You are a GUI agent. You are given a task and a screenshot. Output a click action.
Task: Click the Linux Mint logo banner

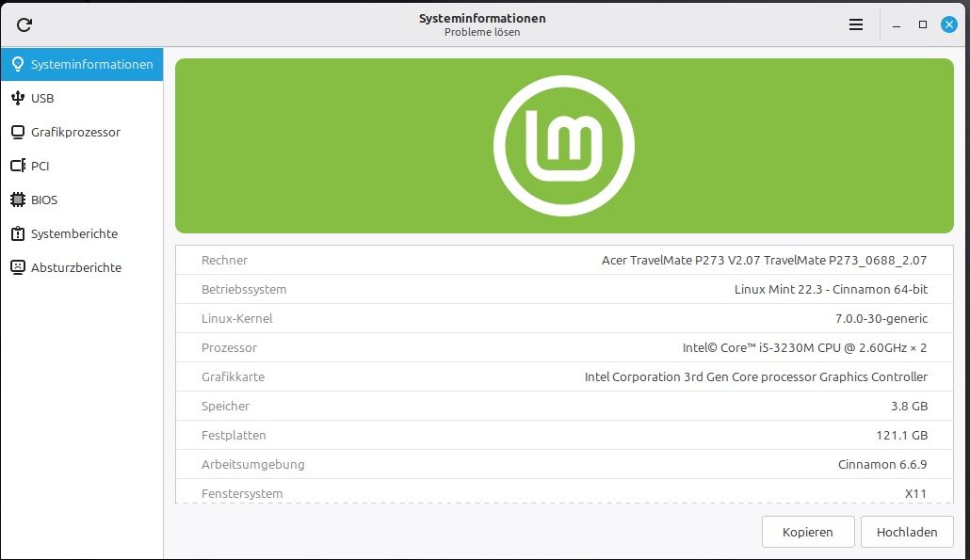pos(564,146)
